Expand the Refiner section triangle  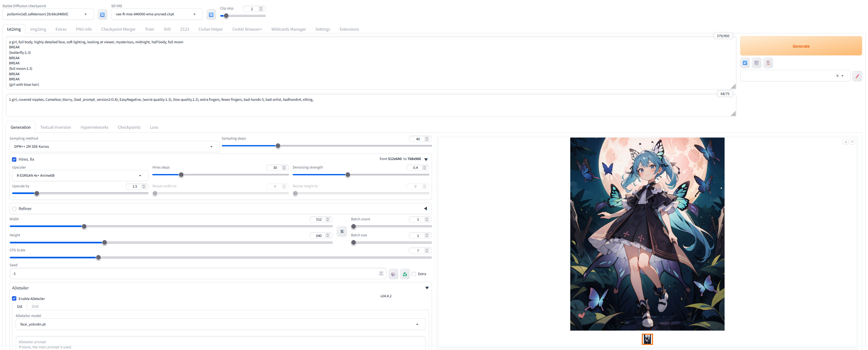425,209
